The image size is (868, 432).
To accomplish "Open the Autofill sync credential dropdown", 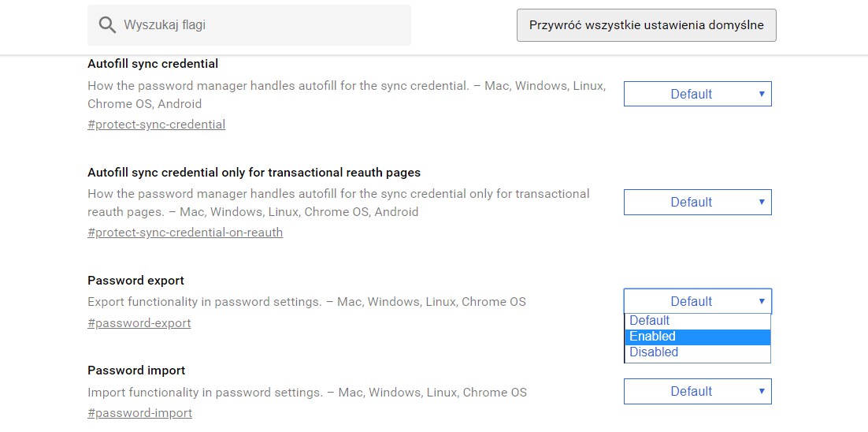I will point(697,94).
